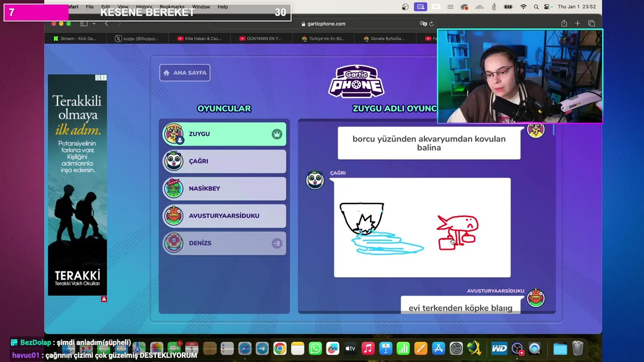Screen dimensions: 644x362
Task: Click the crown host icon on ZUYGU row
Action: [277, 134]
